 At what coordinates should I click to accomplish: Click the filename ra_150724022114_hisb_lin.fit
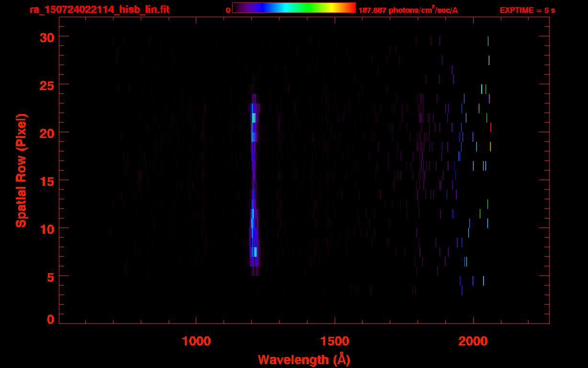pyautogui.click(x=99, y=9)
